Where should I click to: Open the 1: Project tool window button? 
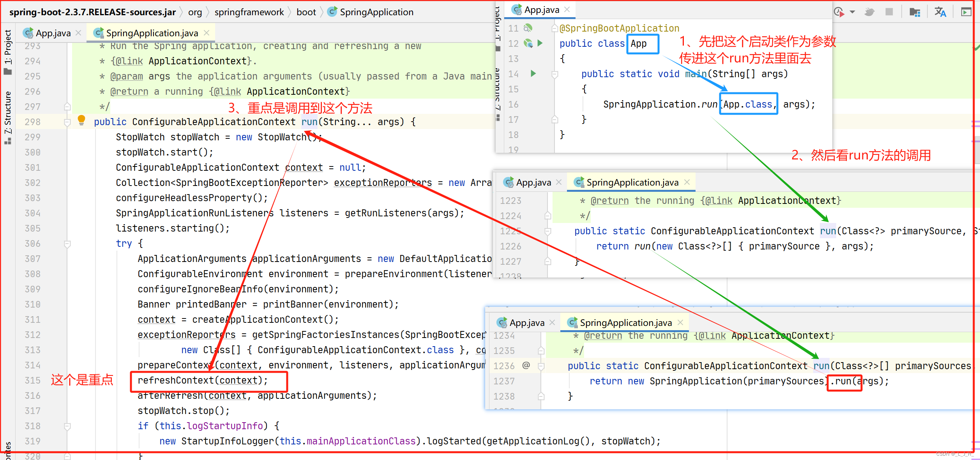pos(8,52)
